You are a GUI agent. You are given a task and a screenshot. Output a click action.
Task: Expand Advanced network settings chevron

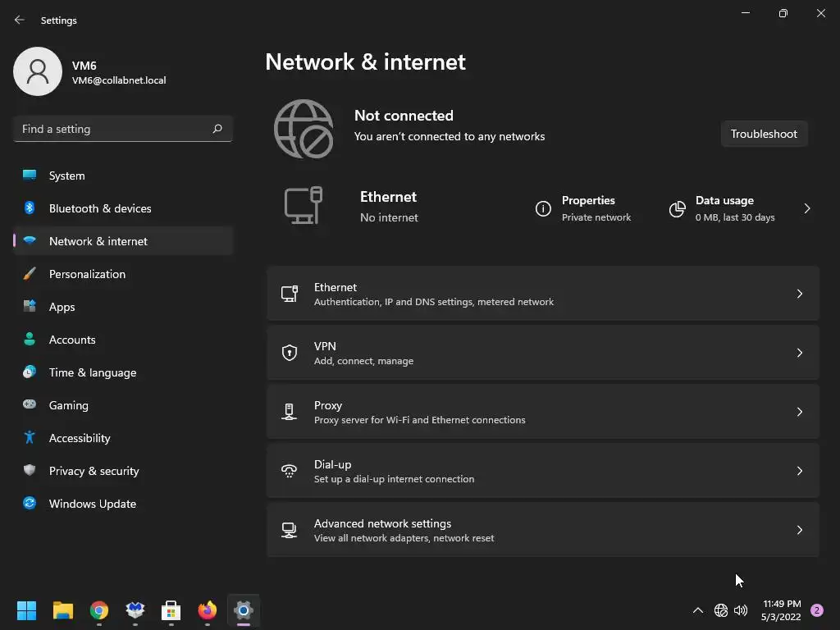[x=800, y=530]
